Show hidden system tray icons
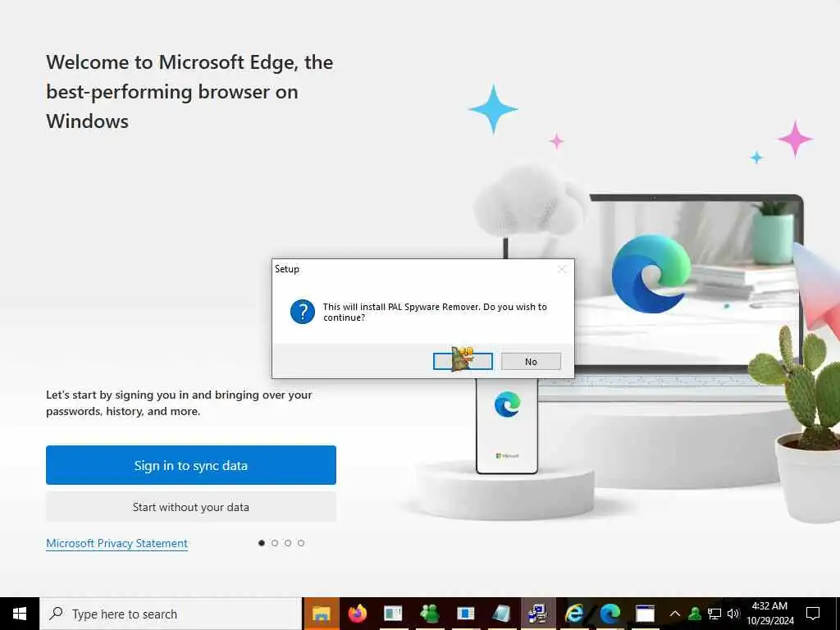The height and width of the screenshot is (630, 840). (675, 614)
